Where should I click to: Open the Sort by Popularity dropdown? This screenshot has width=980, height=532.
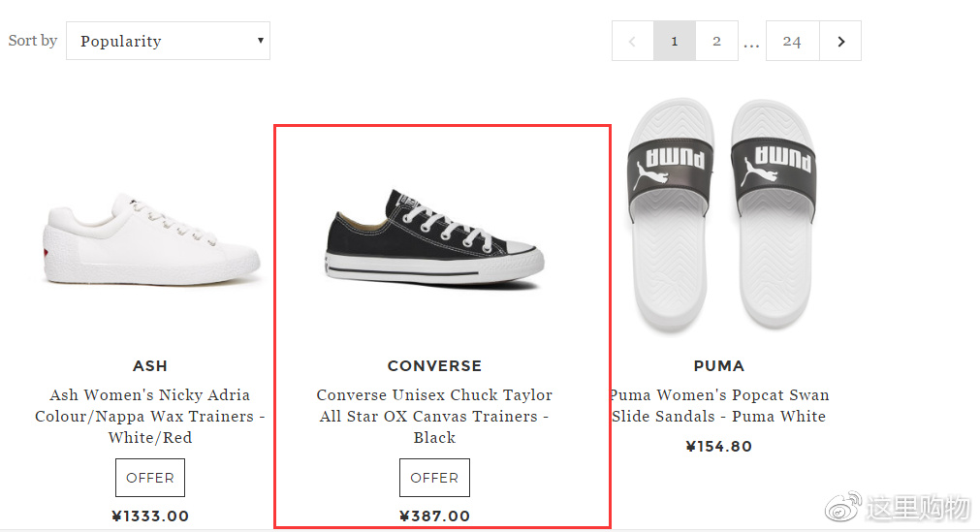(x=168, y=41)
